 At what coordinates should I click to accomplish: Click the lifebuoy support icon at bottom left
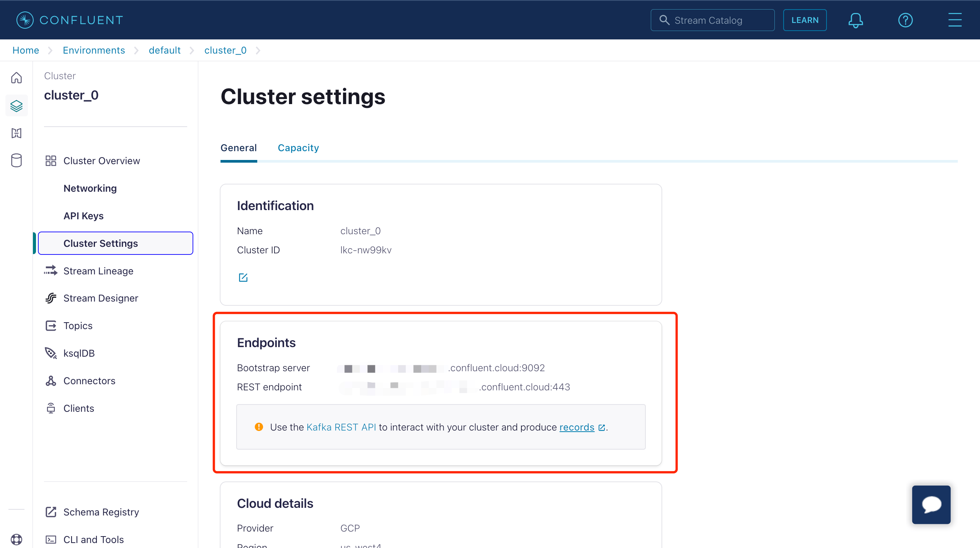[16, 539]
